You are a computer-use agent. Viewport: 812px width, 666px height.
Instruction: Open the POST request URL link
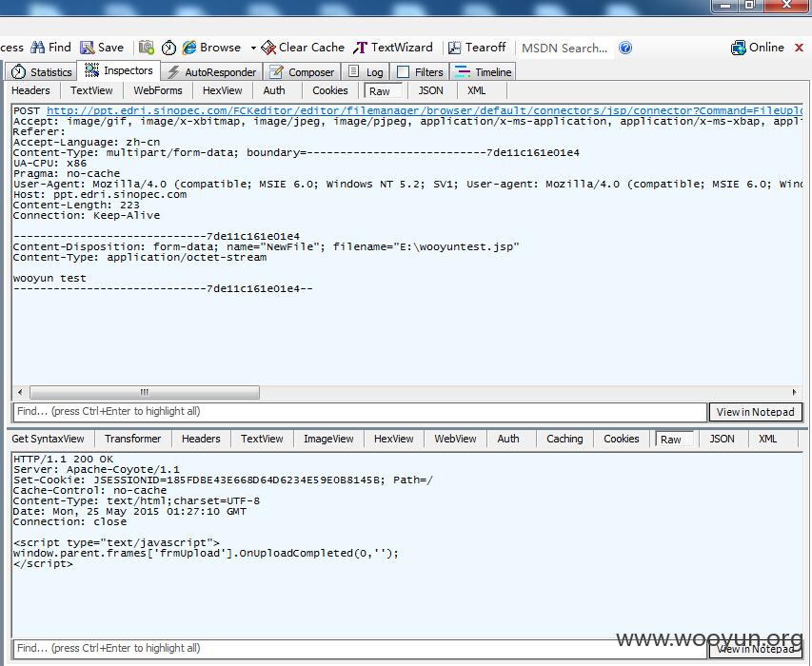pyautogui.click(x=425, y=110)
